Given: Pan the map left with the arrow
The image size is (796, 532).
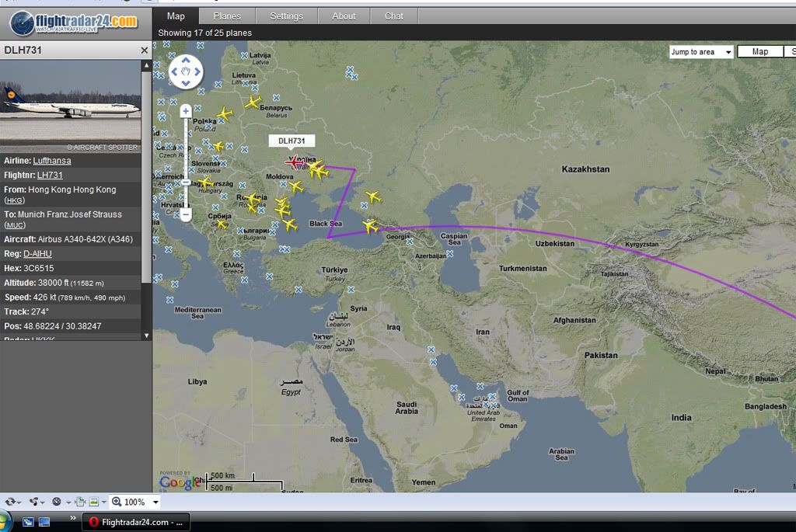Looking at the screenshot, I should point(174,72).
